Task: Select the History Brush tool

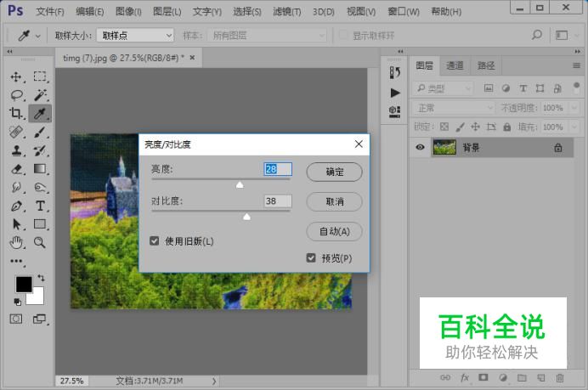Action: pyautogui.click(x=40, y=150)
